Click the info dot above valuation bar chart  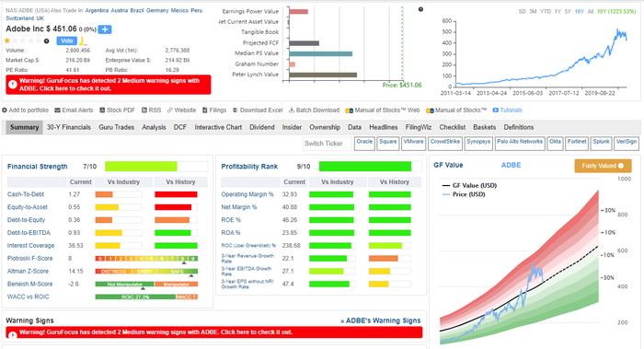click(420, 9)
